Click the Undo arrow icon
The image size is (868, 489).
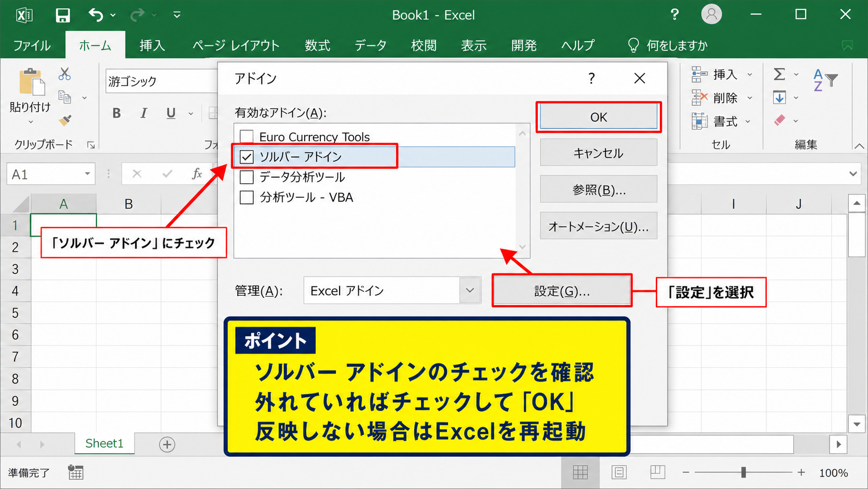96,15
